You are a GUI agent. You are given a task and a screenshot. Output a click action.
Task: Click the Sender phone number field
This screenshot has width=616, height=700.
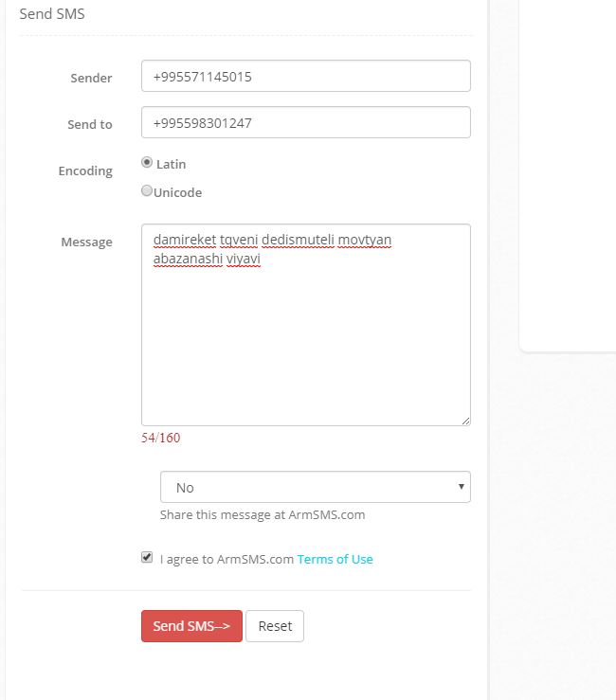pos(305,77)
